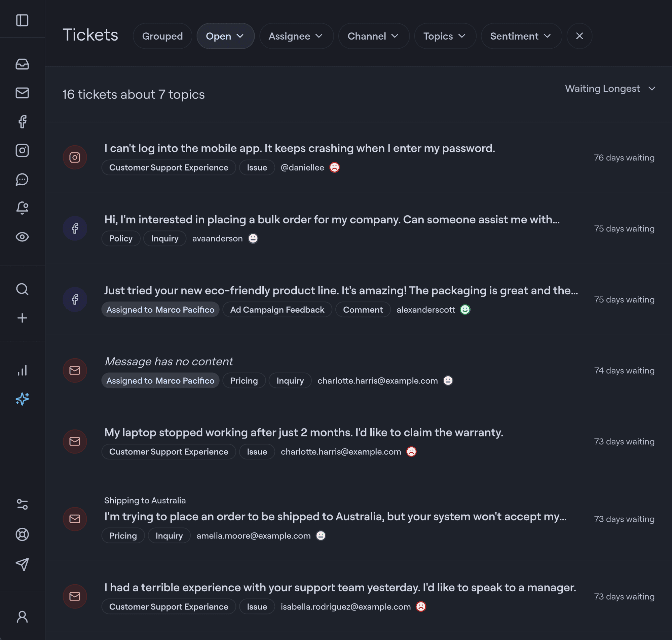Open the search icon in left sidebar
Screen dimensions: 672x640
click(22, 289)
